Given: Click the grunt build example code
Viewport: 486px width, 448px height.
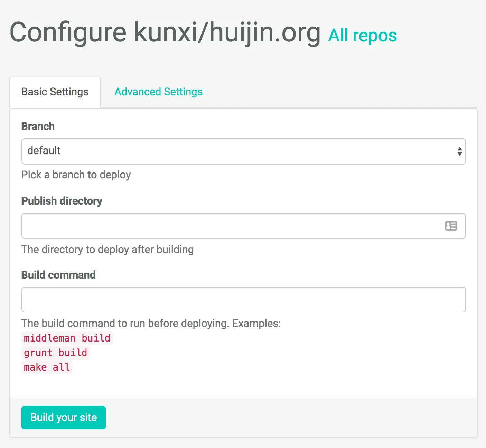Looking at the screenshot, I should 55,353.
